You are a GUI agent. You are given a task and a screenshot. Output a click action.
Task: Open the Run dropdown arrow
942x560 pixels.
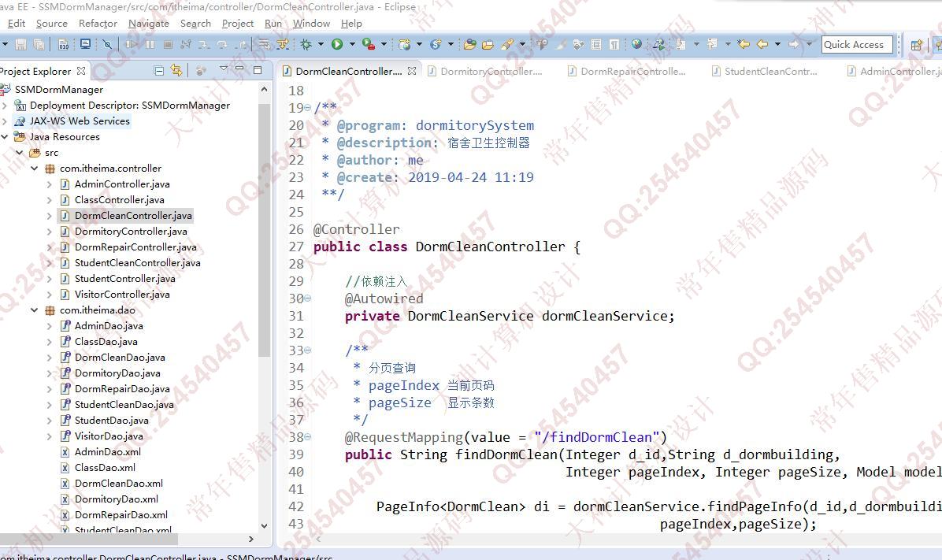[x=352, y=44]
